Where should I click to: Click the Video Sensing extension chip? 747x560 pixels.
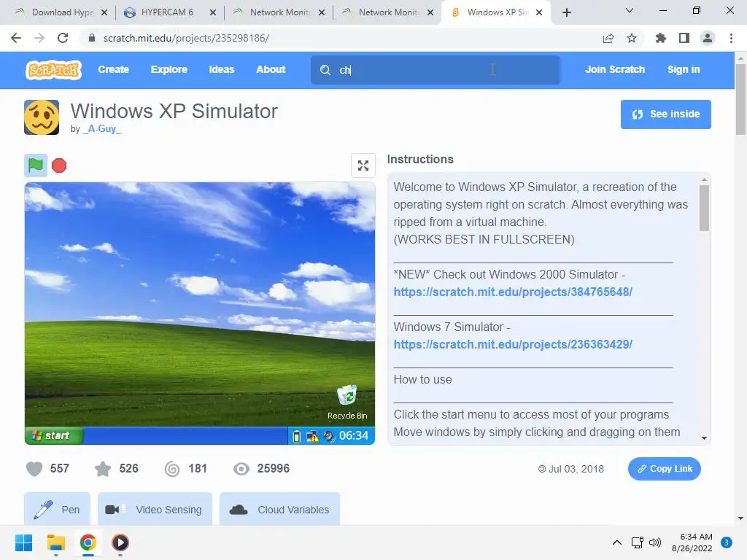155,509
